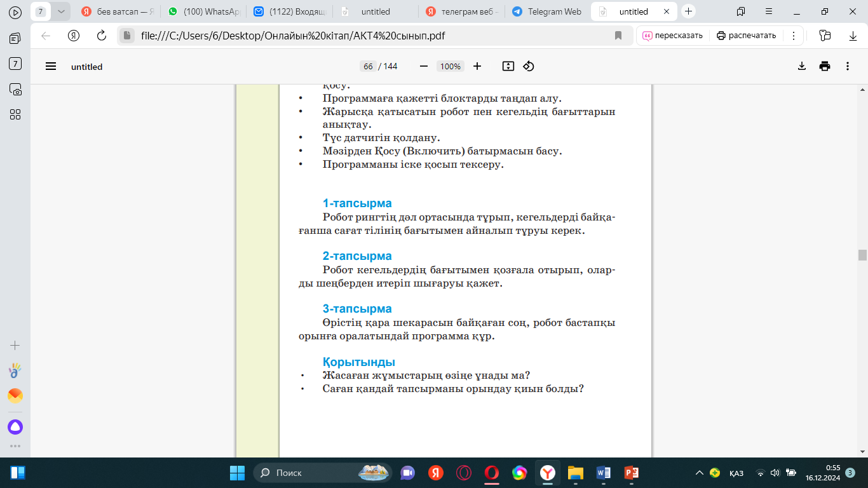
Task: Take a screenshot with the sidebar camera
Action: 15,89
